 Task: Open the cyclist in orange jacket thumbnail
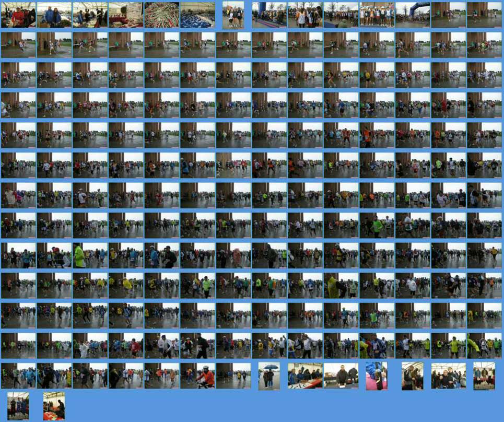(x=197, y=376)
